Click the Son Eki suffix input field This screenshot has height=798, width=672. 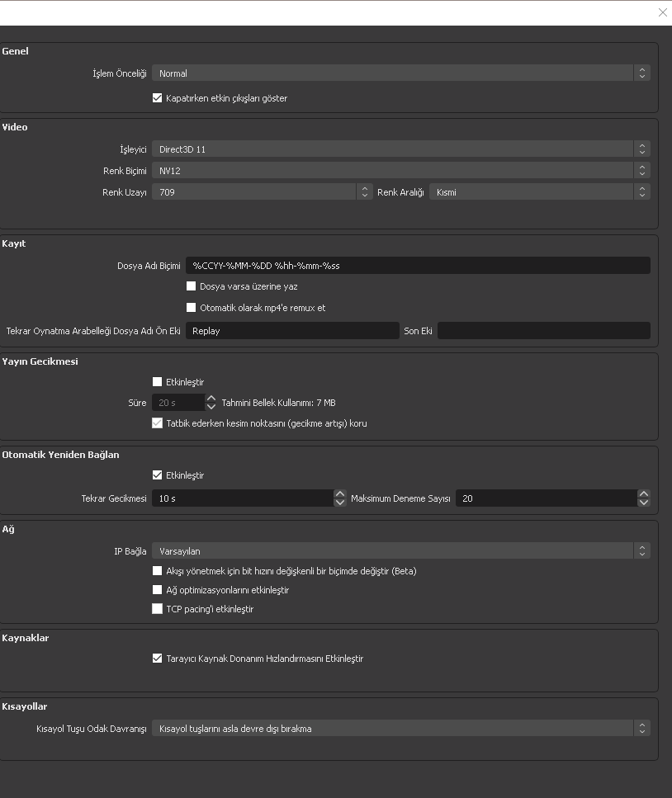(543, 331)
